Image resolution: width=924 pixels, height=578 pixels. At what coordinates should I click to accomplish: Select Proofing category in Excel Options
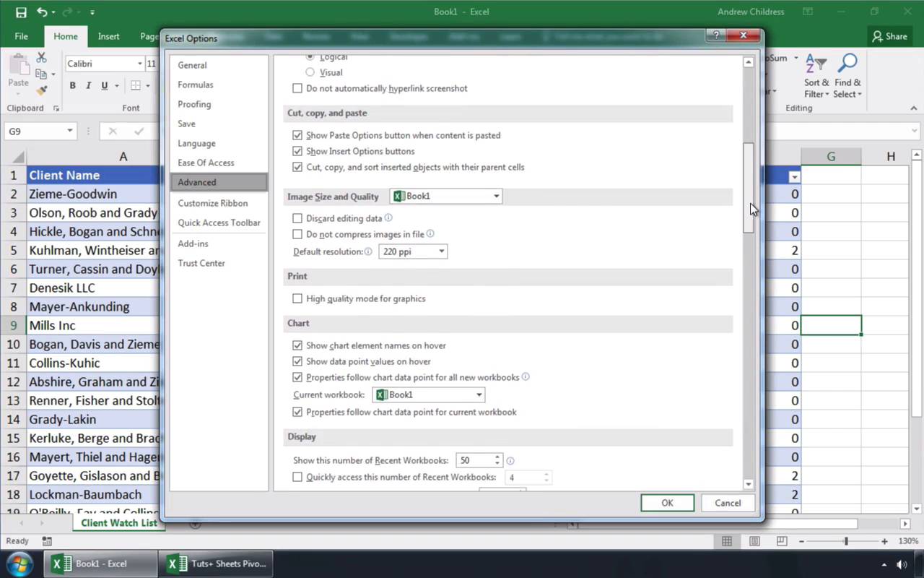point(194,104)
